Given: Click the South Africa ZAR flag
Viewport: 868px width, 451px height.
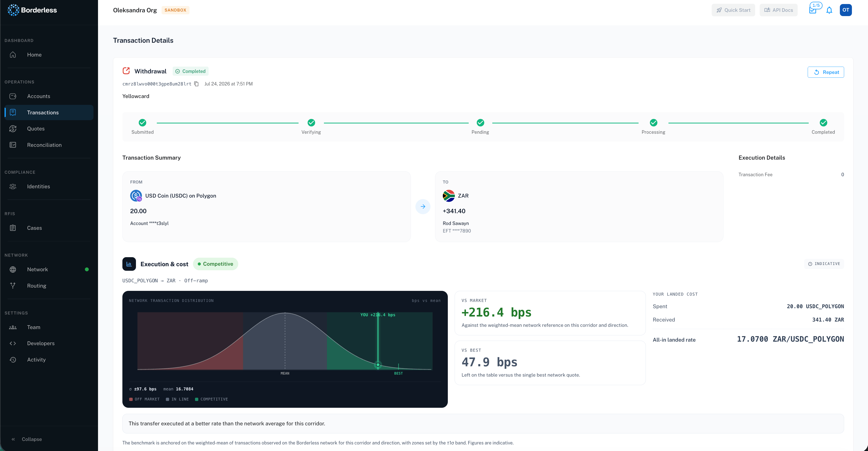Looking at the screenshot, I should [449, 196].
